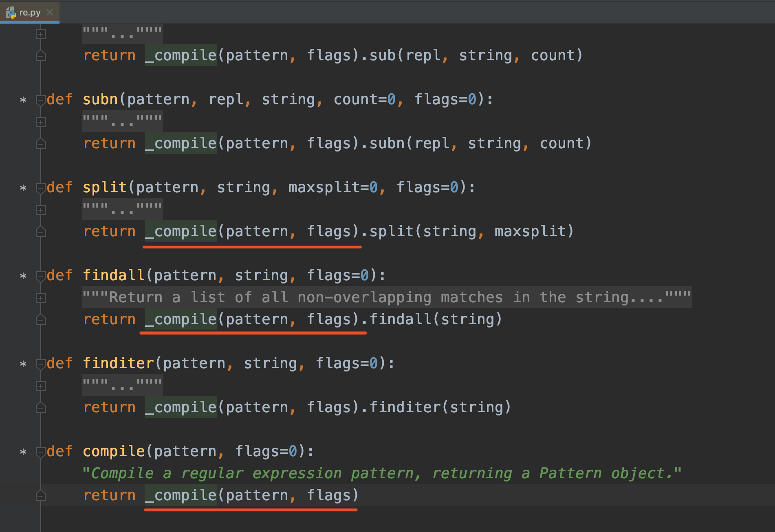Click the asterisk gutter marker beside def compile
This screenshot has height=532, width=775.
23,452
